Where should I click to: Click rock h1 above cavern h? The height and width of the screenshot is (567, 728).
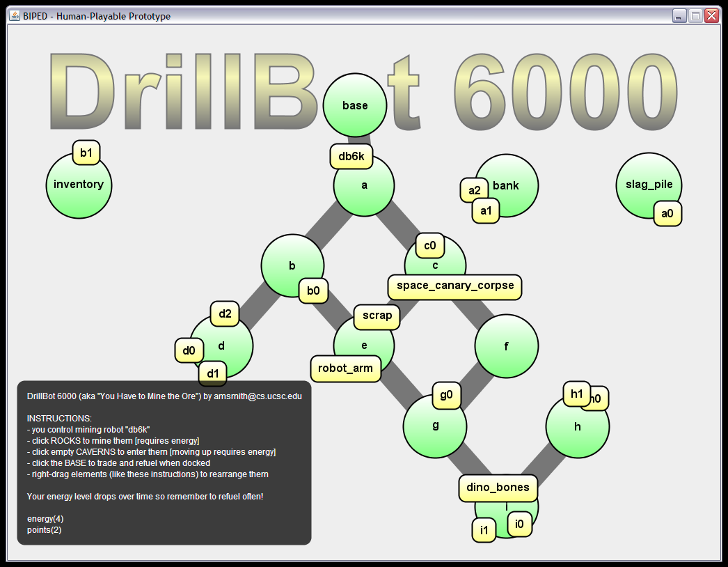576,394
